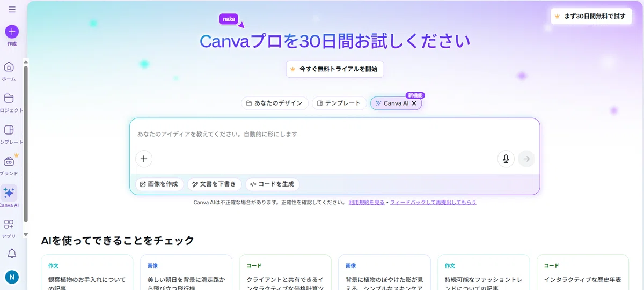Open Apps in sidebar
644x290 pixels.
pos(9,228)
